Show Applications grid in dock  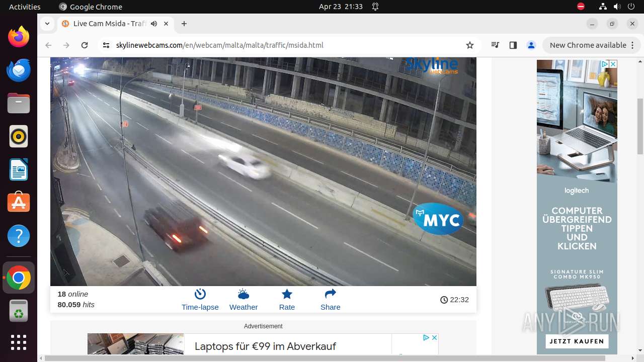(x=19, y=342)
